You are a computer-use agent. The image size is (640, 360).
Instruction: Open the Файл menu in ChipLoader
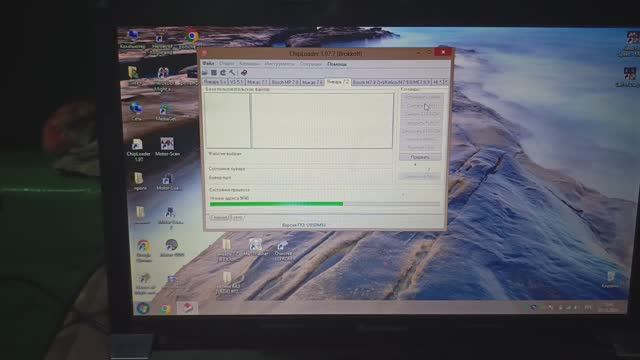pyautogui.click(x=208, y=64)
